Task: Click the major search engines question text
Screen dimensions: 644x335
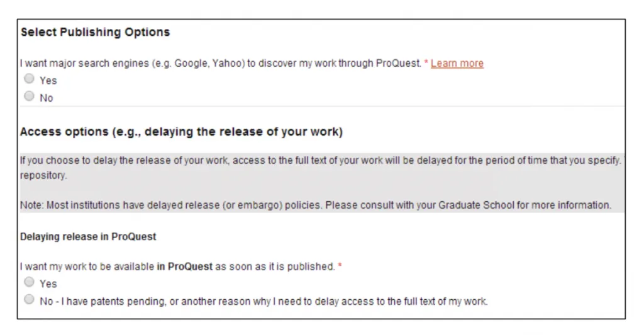Action: tap(220, 63)
